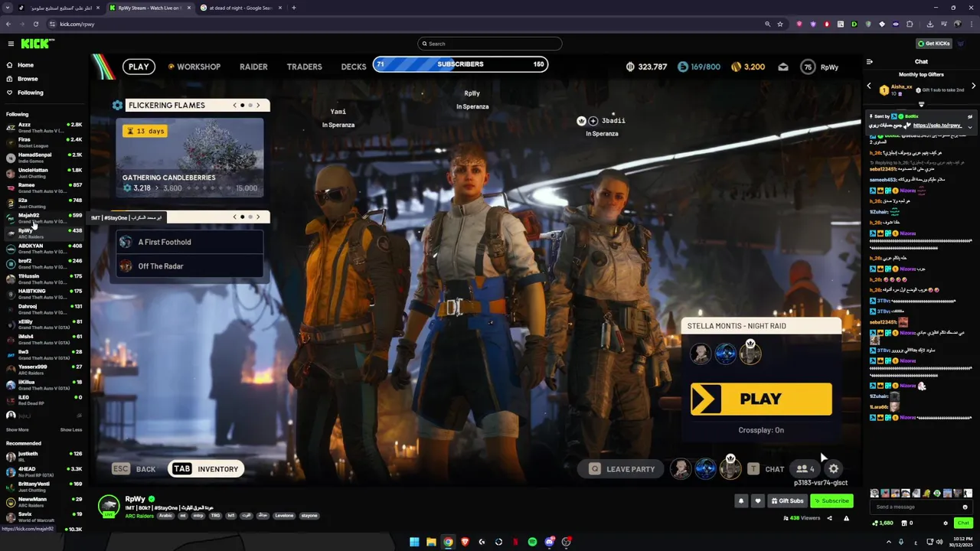Open chat settings gear icon
Viewport: 980px width, 551px height.
coord(946,523)
